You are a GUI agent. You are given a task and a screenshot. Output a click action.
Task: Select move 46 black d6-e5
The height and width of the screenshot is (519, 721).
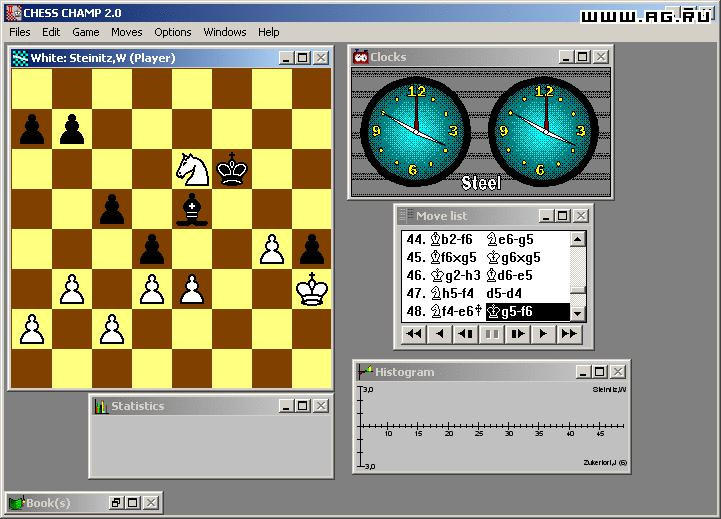(509, 275)
